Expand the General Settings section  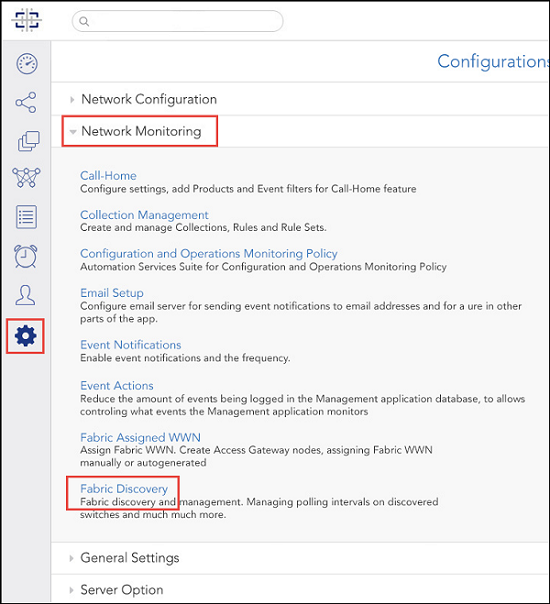[129, 558]
